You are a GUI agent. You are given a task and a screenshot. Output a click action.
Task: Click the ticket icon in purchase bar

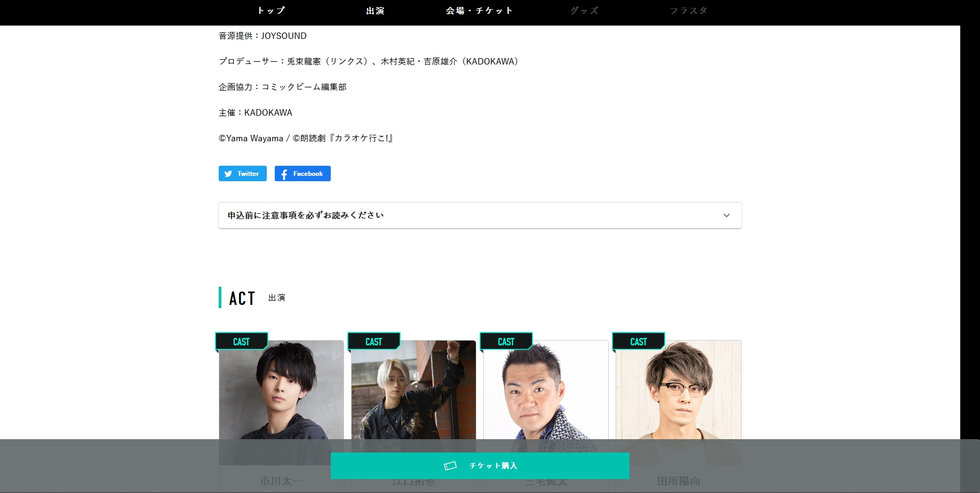pyautogui.click(x=450, y=466)
